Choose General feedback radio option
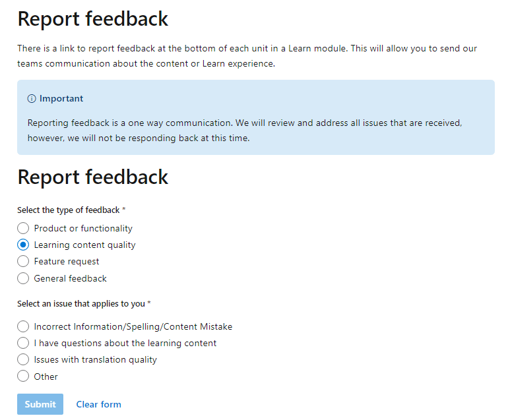Viewport: 510px width, 420px height. (23, 278)
